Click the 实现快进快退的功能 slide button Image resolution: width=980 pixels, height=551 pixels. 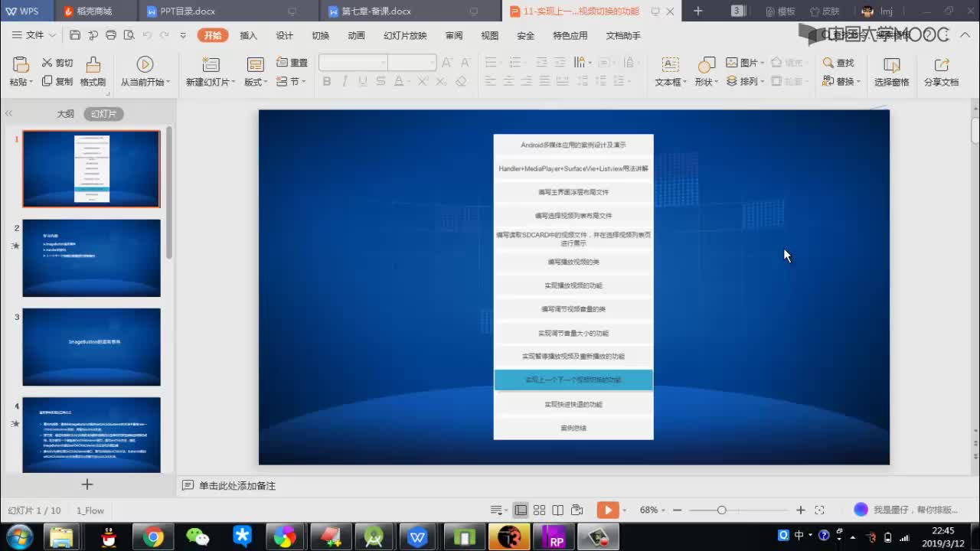pyautogui.click(x=573, y=404)
